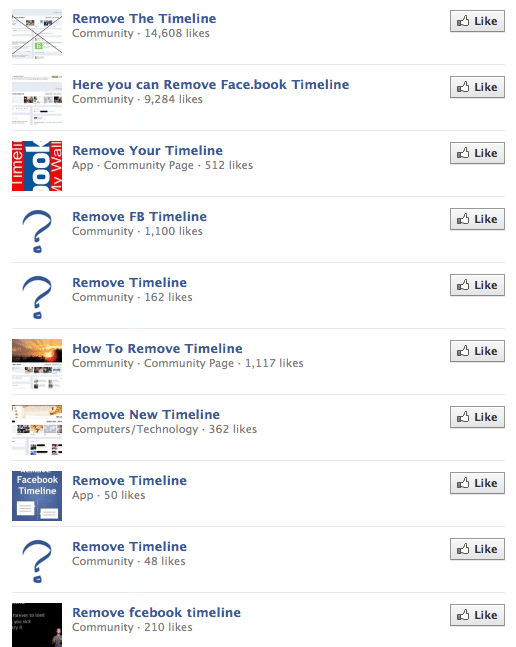Like the Remove New Timeline page
Image resolution: width=516 pixels, height=647 pixels.
pyautogui.click(x=477, y=417)
